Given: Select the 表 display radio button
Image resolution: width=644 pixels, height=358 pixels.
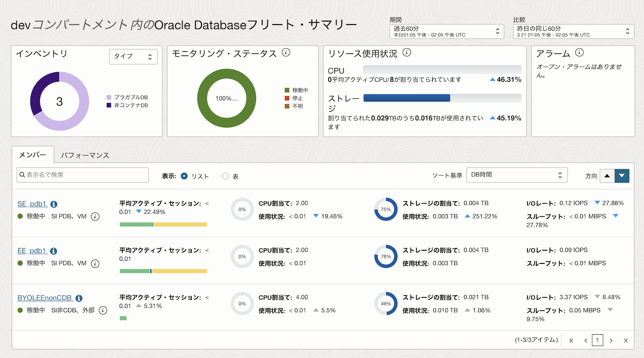Looking at the screenshot, I should [x=225, y=176].
